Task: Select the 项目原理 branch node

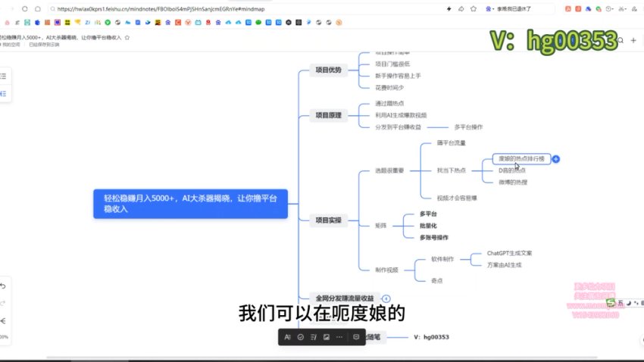Action: [328, 116]
